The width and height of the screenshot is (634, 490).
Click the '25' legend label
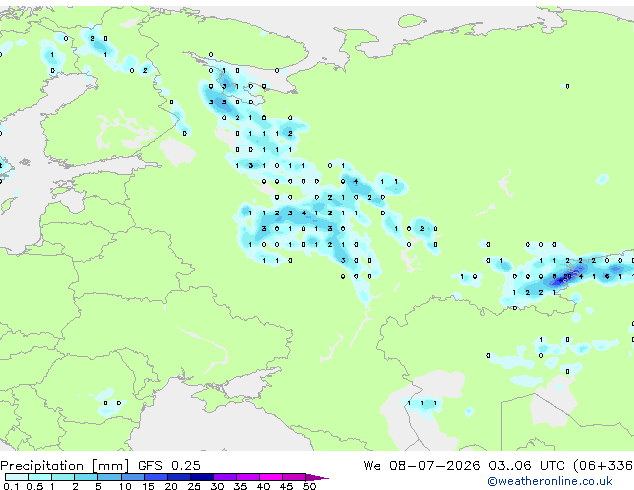194,486
